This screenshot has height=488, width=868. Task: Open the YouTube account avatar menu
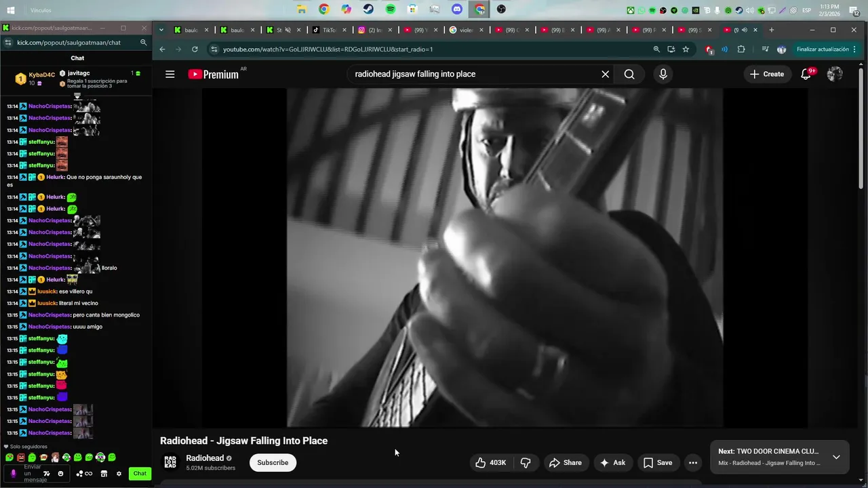point(835,75)
